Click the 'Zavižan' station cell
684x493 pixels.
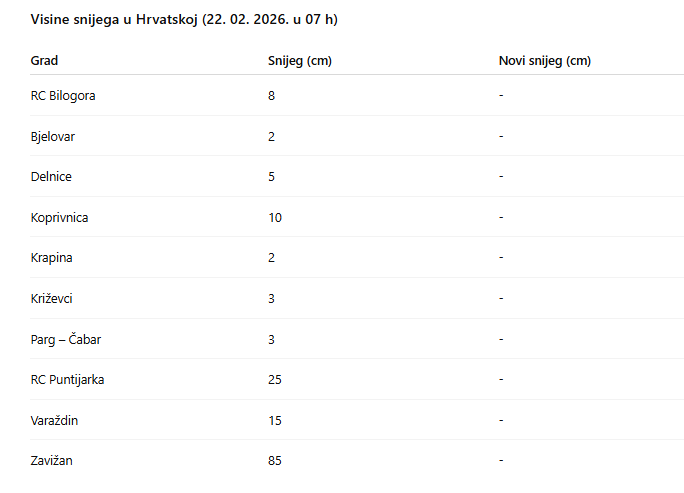click(x=52, y=461)
